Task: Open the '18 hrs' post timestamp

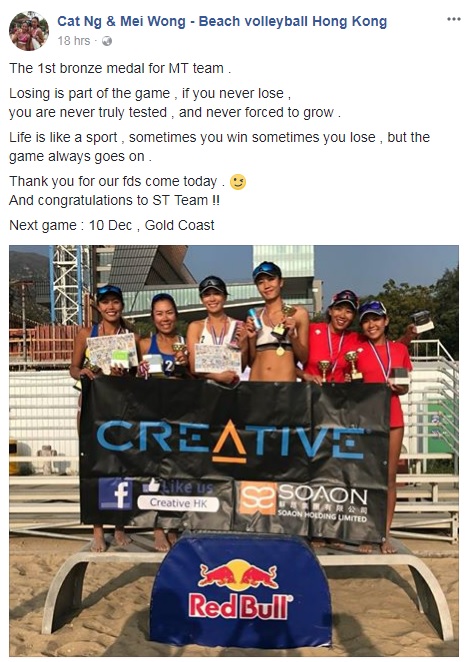Action: [x=74, y=41]
